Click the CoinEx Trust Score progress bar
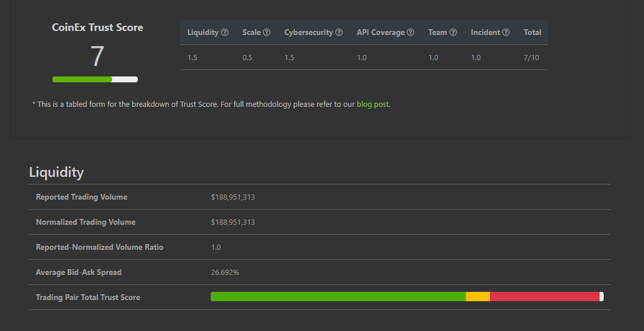 tap(95, 79)
